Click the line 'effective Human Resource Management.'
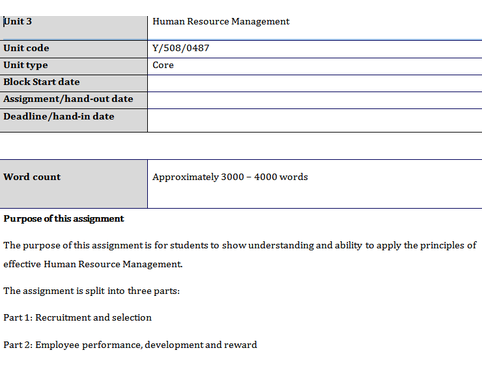 tap(93, 264)
